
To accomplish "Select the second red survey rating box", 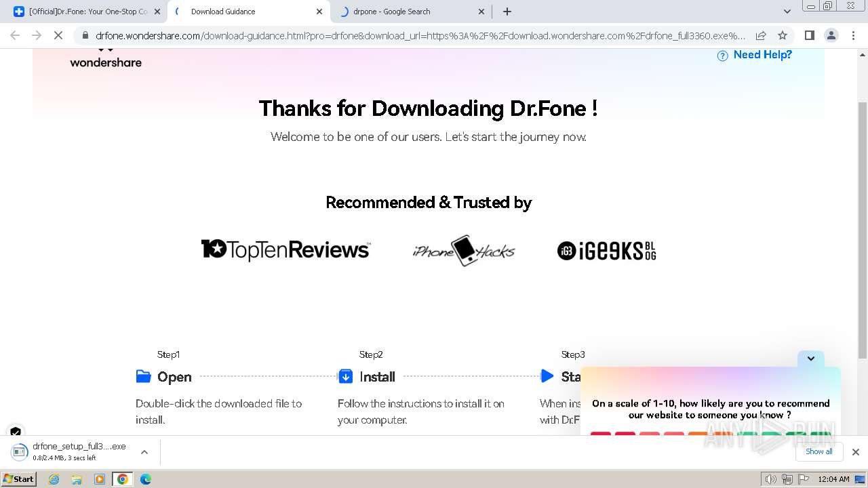I will (625, 434).
